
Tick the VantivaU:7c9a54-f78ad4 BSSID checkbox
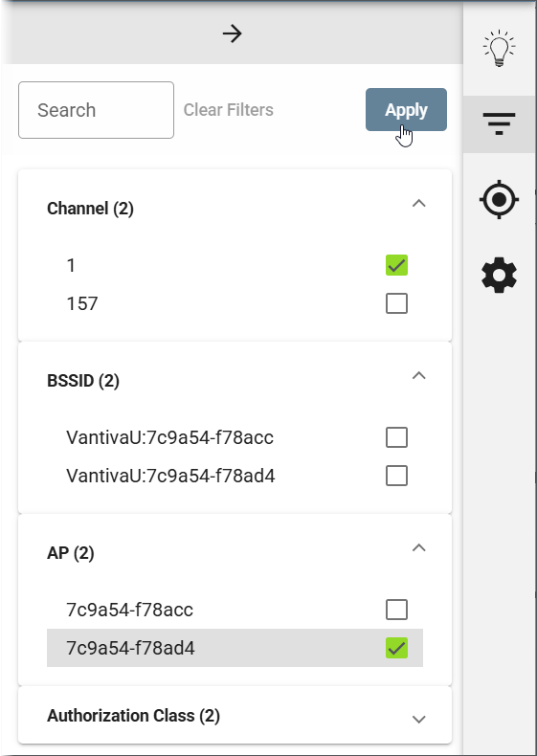[x=396, y=476]
